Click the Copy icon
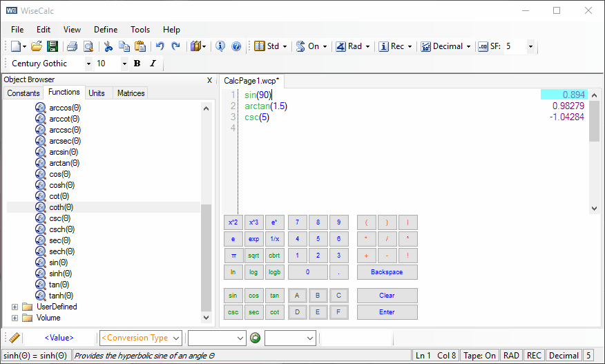The image size is (605, 364). 124,46
